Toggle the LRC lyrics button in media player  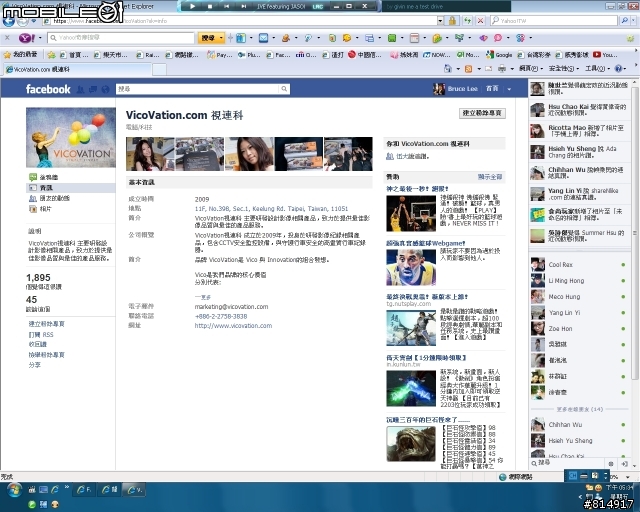[318, 7]
